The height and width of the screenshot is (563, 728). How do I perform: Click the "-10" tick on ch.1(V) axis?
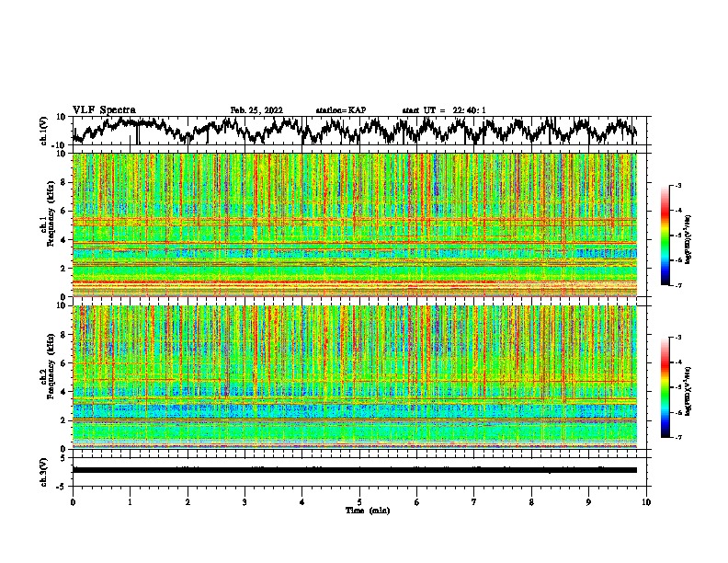[x=60, y=144]
